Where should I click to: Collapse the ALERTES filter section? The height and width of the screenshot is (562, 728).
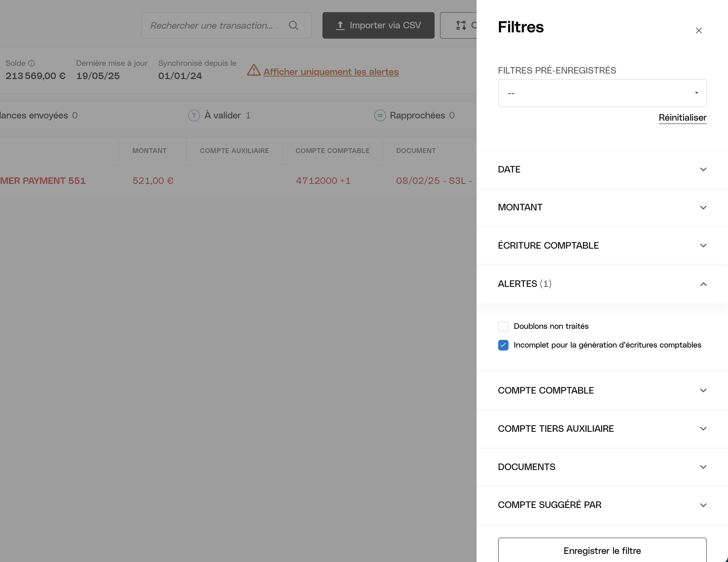point(602,284)
